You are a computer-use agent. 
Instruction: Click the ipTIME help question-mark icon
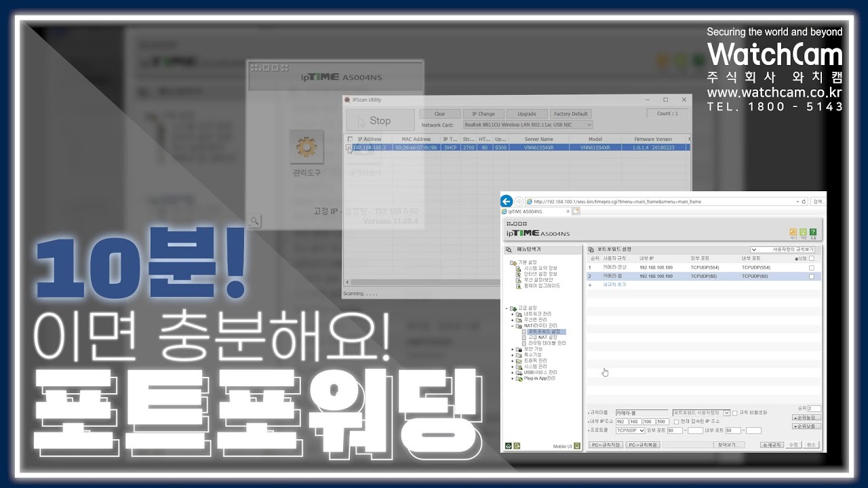point(813,232)
